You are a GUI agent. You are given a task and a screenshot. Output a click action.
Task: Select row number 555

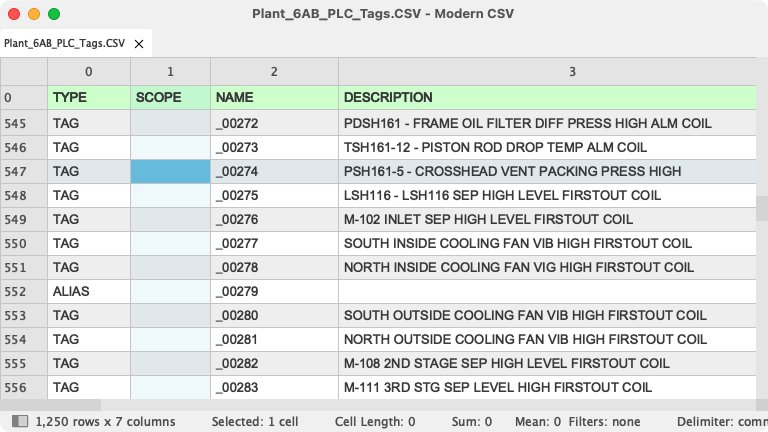pyautogui.click(x=24, y=363)
